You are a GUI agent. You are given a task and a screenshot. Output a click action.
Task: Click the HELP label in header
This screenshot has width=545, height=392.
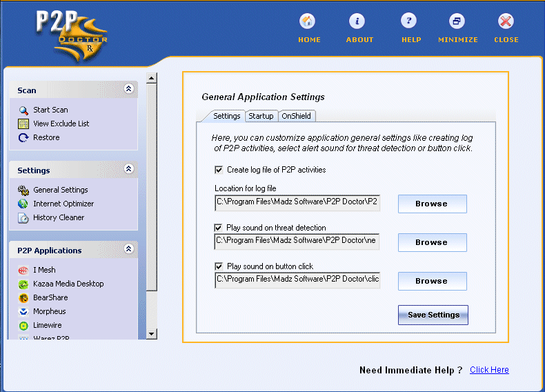coord(411,39)
